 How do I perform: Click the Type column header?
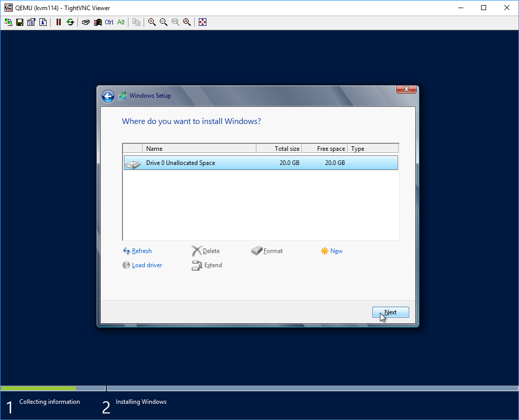pos(373,148)
